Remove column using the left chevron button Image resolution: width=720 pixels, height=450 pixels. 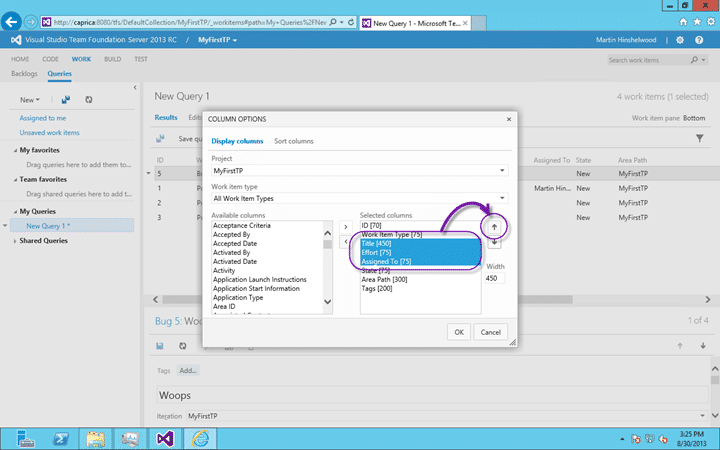346,242
